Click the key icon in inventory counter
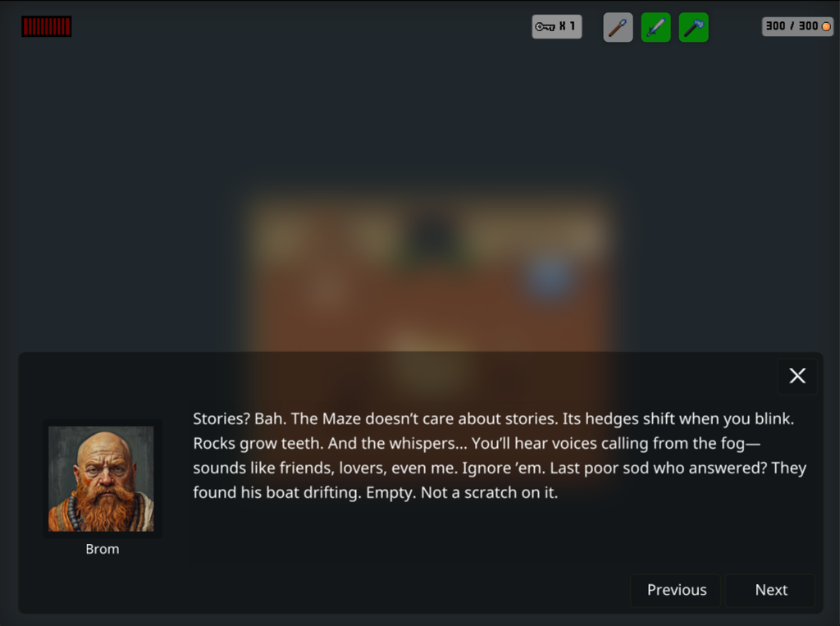Screen dimensions: 840x626 [x=545, y=26]
